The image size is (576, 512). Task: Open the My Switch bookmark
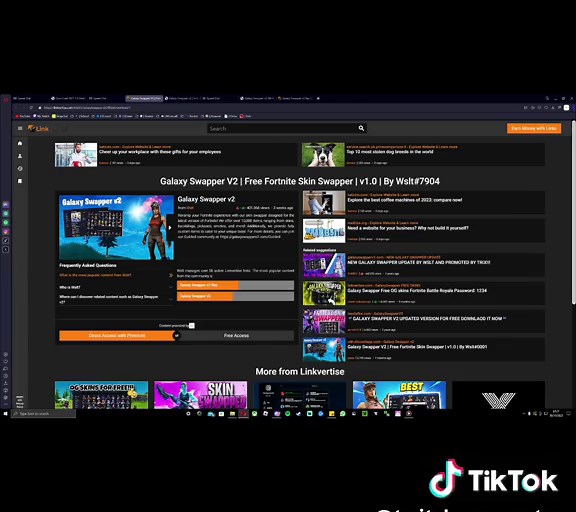[41, 116]
